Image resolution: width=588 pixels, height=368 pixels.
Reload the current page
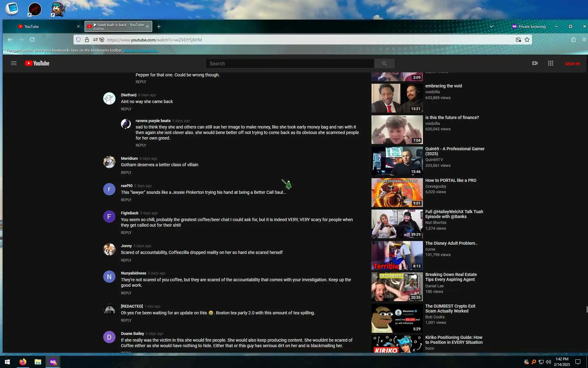[32, 40]
